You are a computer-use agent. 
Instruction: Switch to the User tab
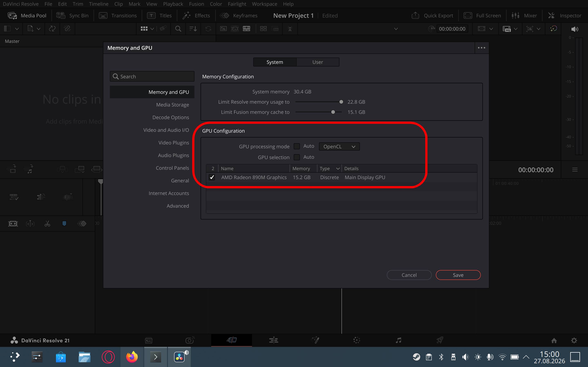(318, 62)
